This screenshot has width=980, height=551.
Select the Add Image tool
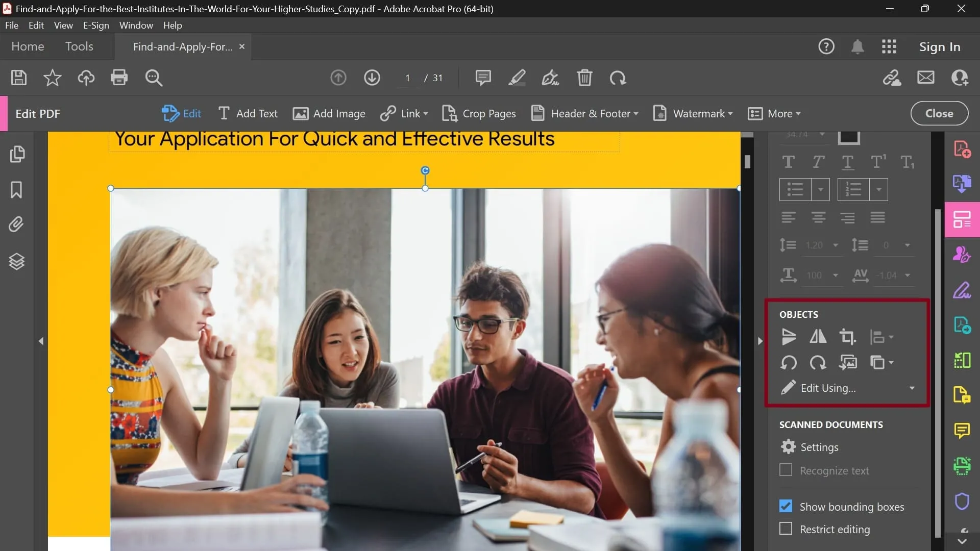[x=329, y=113]
